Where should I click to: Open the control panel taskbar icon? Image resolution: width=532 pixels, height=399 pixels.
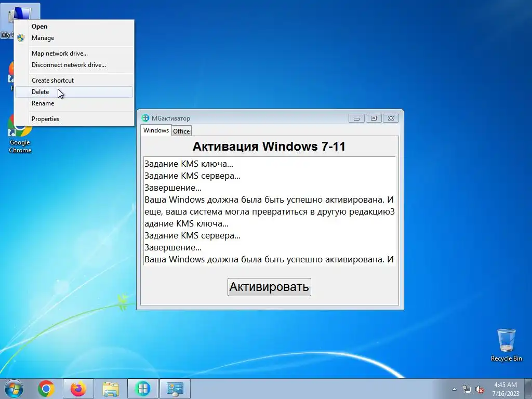(x=175, y=389)
